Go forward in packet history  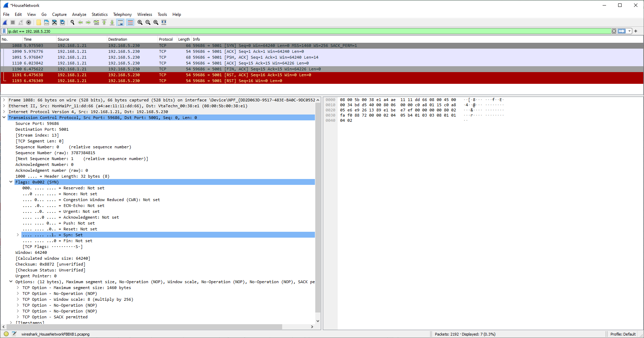click(x=88, y=22)
